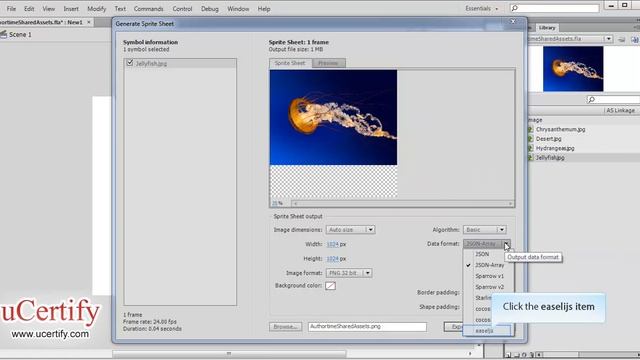Open the Window menu
Image resolution: width=640 pixels, height=360 pixels.
[238, 9]
